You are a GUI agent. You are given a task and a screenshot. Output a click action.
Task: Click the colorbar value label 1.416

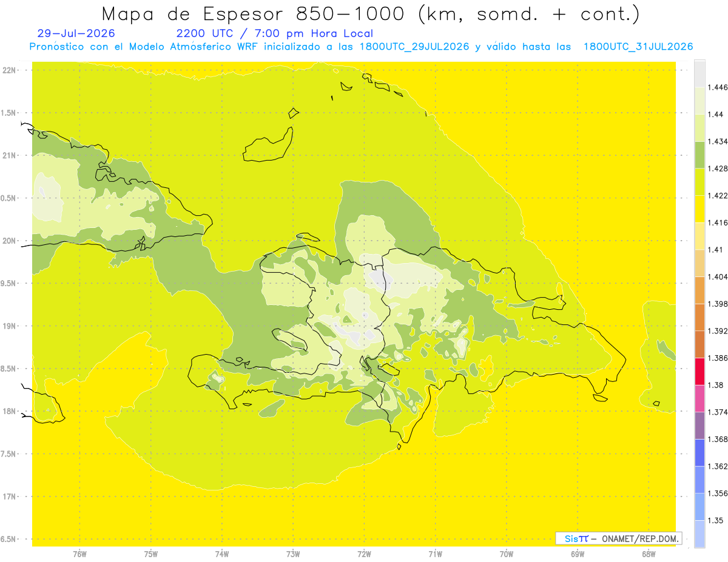click(x=718, y=222)
